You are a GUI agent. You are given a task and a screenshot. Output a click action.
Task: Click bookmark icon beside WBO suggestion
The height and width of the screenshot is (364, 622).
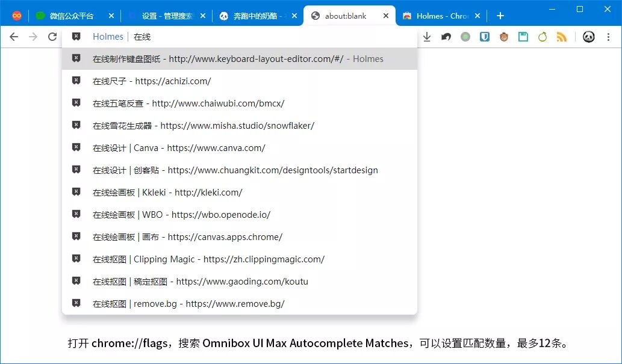click(76, 214)
